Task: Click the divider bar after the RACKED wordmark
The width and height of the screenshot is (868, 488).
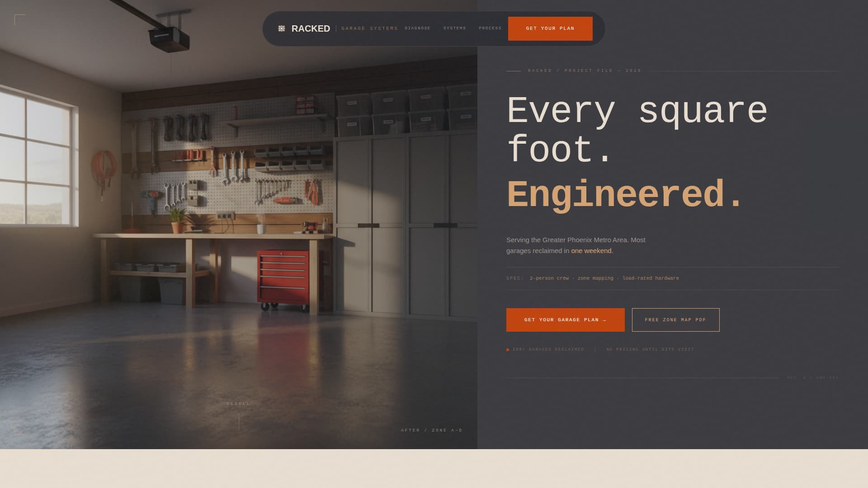Action: [336, 28]
